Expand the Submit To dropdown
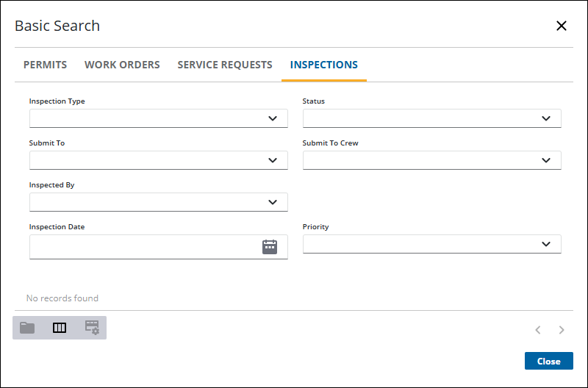Viewport: 588px width, 388px height. 273,160
